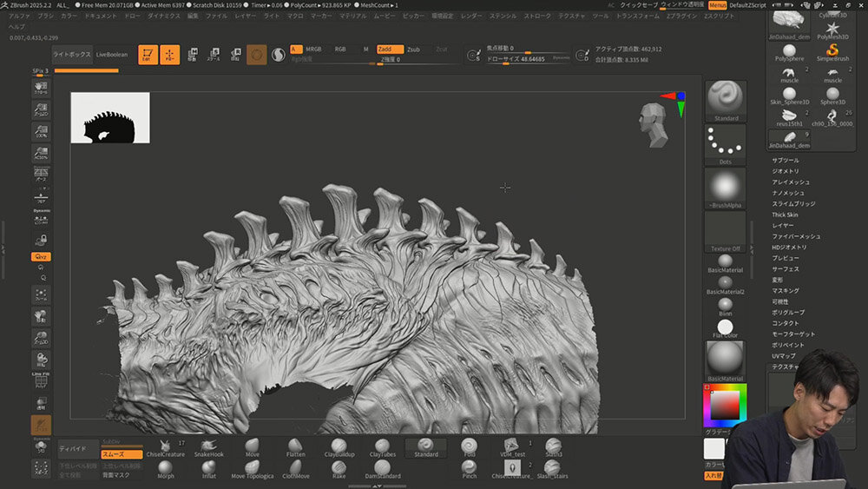Select the Move Topological brush
868x489 pixels.
tap(252, 470)
